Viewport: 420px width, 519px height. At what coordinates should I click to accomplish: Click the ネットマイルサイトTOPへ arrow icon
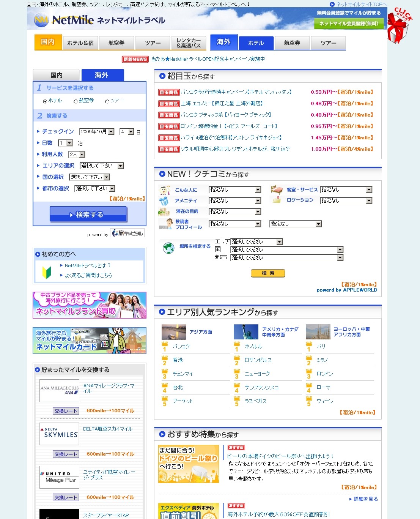pos(332,4)
